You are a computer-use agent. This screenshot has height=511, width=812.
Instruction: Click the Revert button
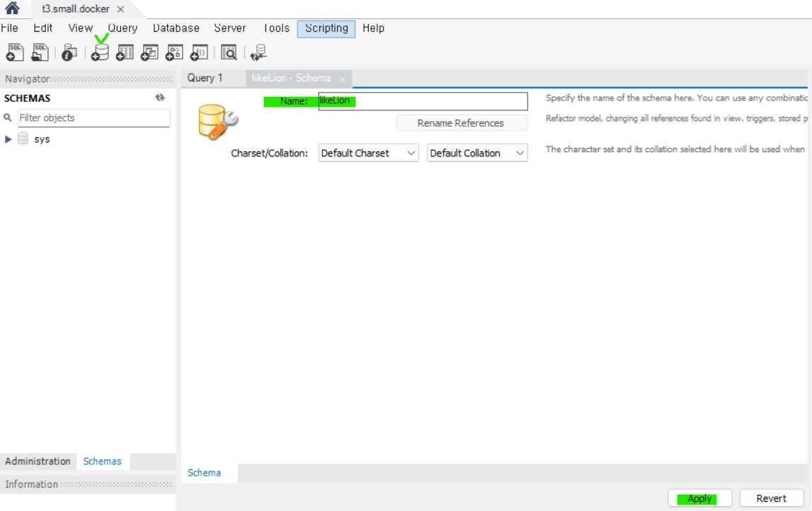(x=771, y=498)
